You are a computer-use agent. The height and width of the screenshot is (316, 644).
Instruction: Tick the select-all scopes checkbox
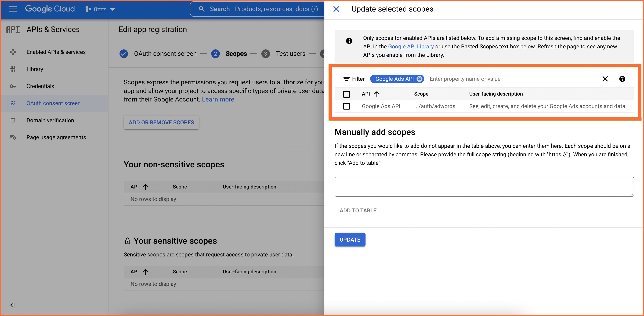coord(346,94)
